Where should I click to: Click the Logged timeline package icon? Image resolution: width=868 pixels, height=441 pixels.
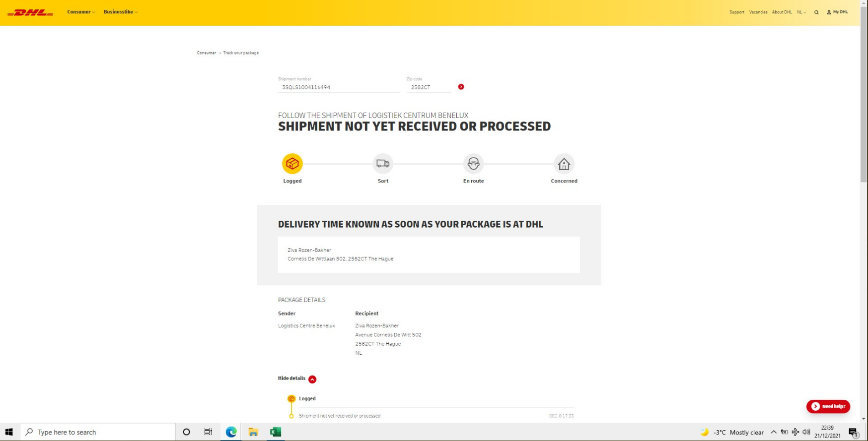coord(291,399)
